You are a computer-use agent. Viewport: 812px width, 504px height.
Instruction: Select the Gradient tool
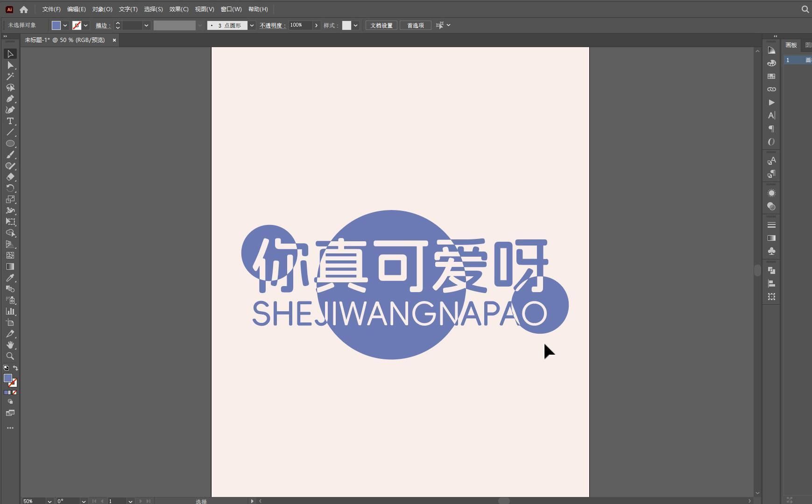point(10,267)
